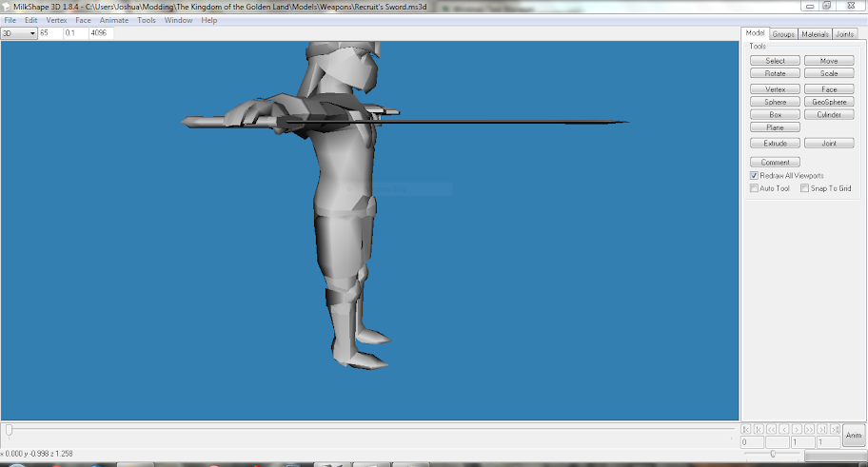Screen dimensions: 868x467
Task: Activate the Extrude tool
Action: [x=775, y=144]
